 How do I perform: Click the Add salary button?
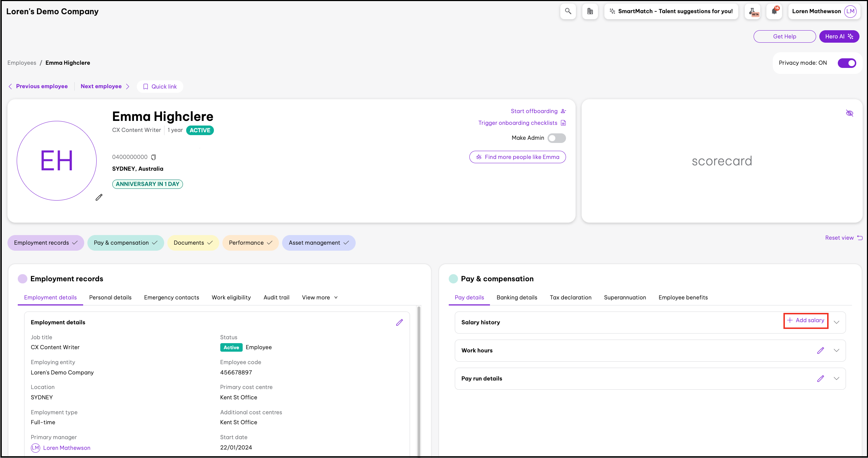tap(806, 320)
